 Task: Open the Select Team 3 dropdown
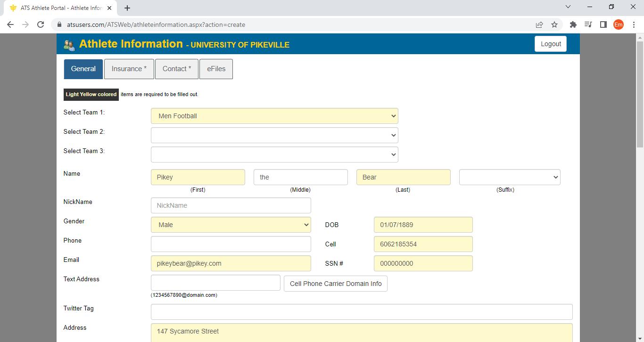(274, 155)
